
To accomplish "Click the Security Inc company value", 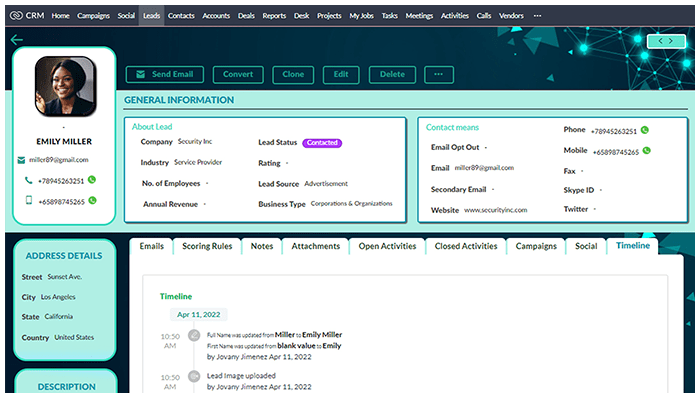I will 195,141.
